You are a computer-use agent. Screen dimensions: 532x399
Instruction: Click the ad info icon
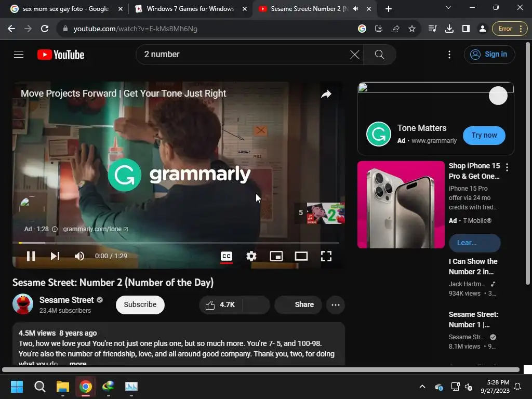tap(55, 229)
